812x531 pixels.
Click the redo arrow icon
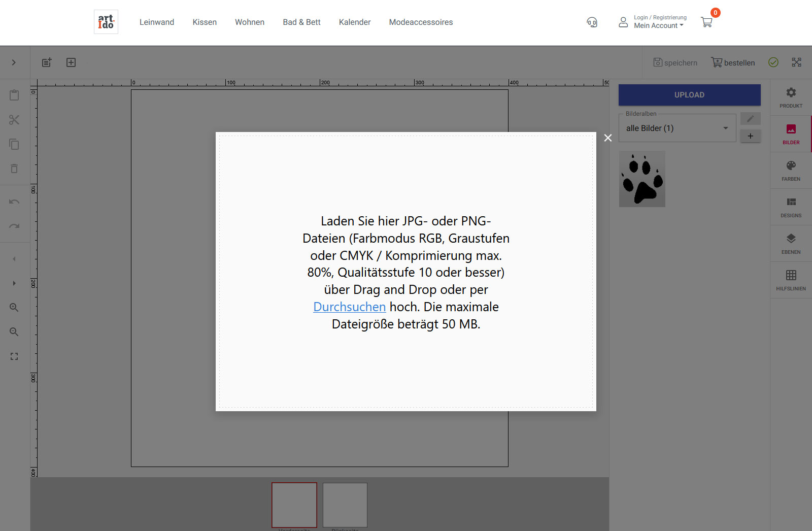[14, 226]
